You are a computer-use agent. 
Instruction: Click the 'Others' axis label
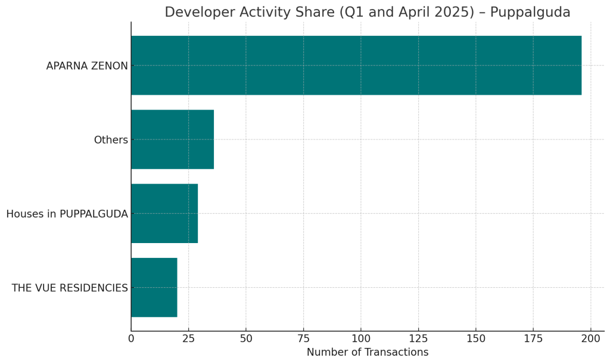pos(111,140)
